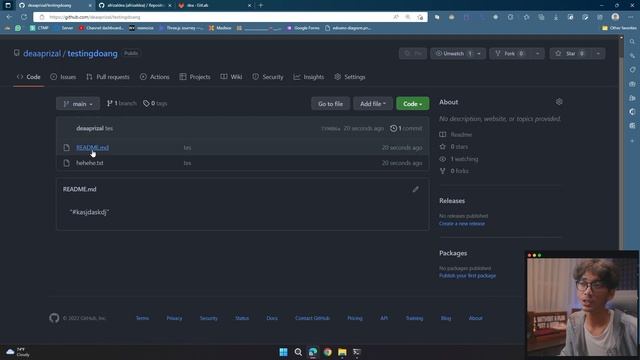Open the Projects tab
This screenshot has height=360, width=640.
coord(195,77)
